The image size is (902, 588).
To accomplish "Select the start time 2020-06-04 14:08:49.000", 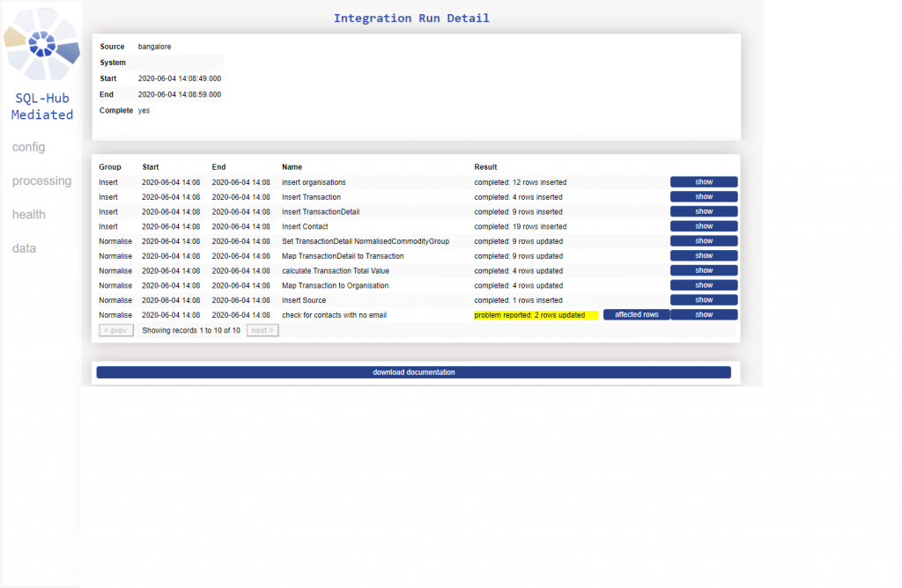I will point(180,78).
